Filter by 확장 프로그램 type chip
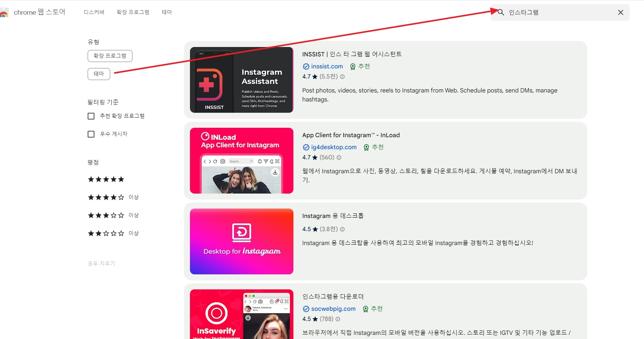644x339 pixels. coord(110,56)
